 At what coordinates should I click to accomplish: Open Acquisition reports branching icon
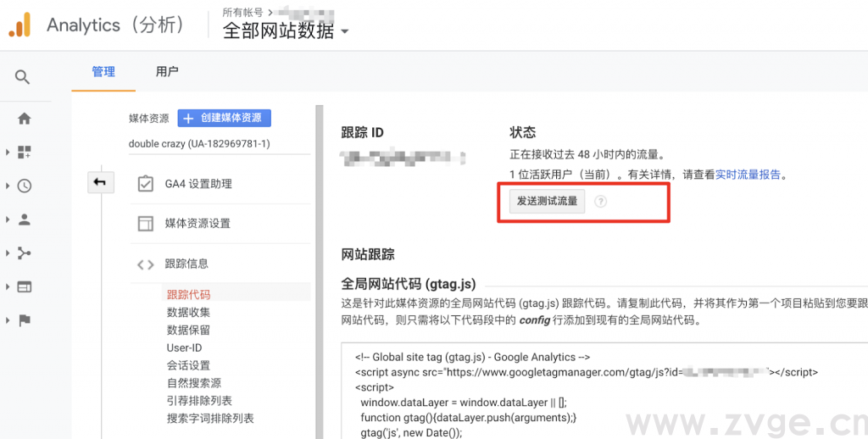click(x=25, y=253)
